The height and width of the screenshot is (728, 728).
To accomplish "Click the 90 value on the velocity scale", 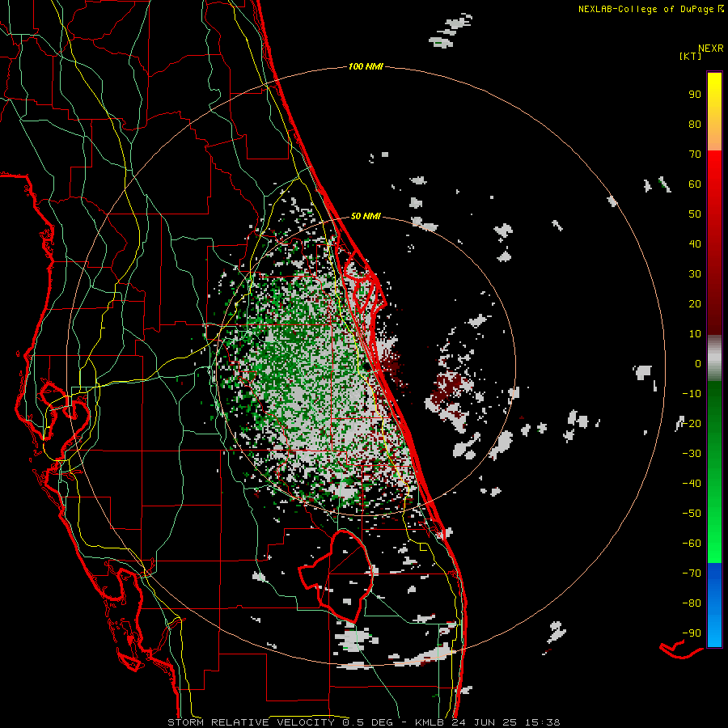I will pos(695,95).
